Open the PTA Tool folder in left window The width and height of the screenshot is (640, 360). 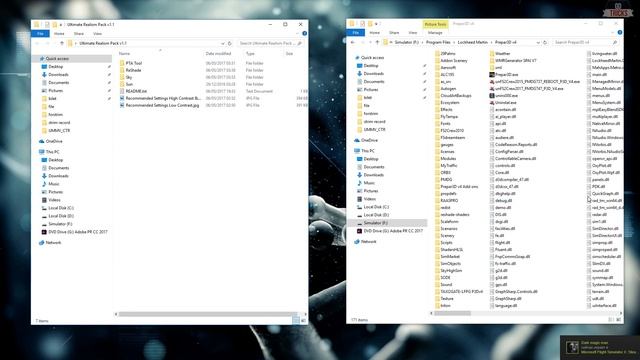point(133,63)
